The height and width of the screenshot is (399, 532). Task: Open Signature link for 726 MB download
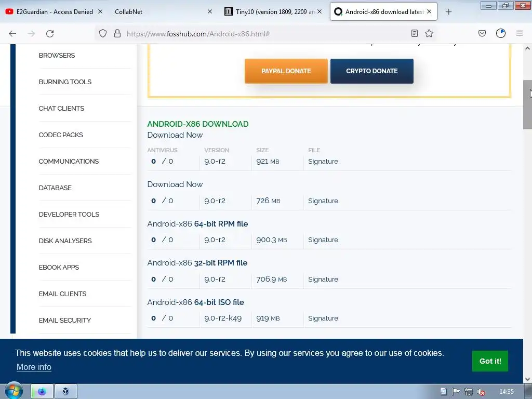pyautogui.click(x=323, y=201)
